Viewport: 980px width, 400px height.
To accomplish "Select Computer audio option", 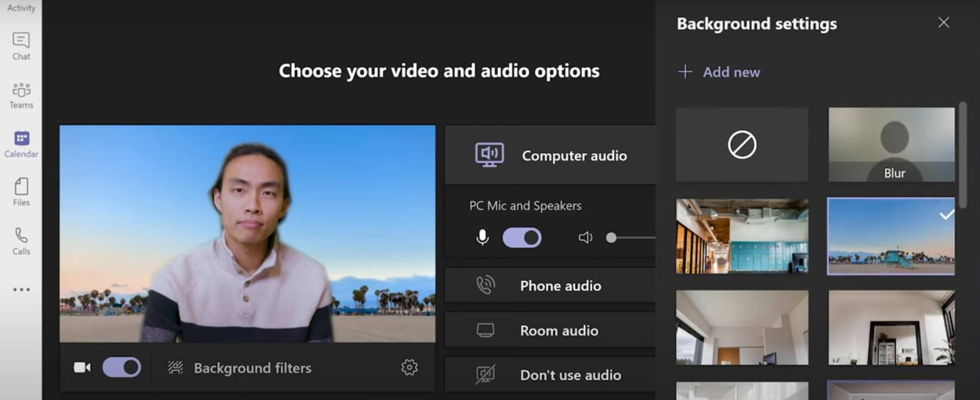I will 573,156.
